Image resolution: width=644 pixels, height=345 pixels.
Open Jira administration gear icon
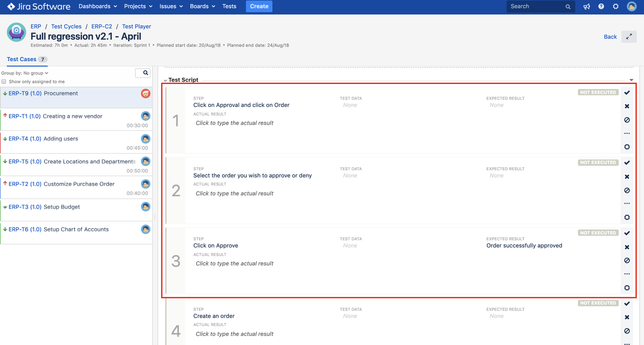pos(616,7)
